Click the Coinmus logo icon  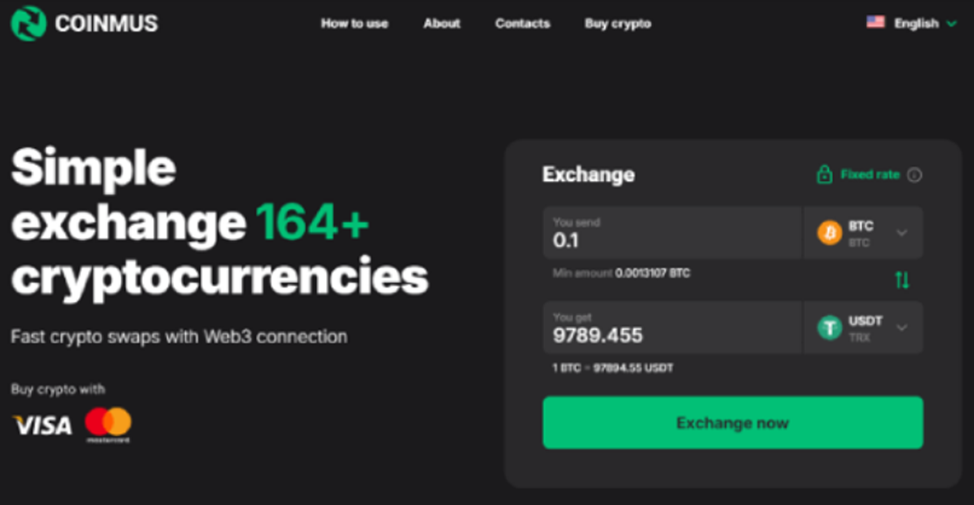point(28,23)
